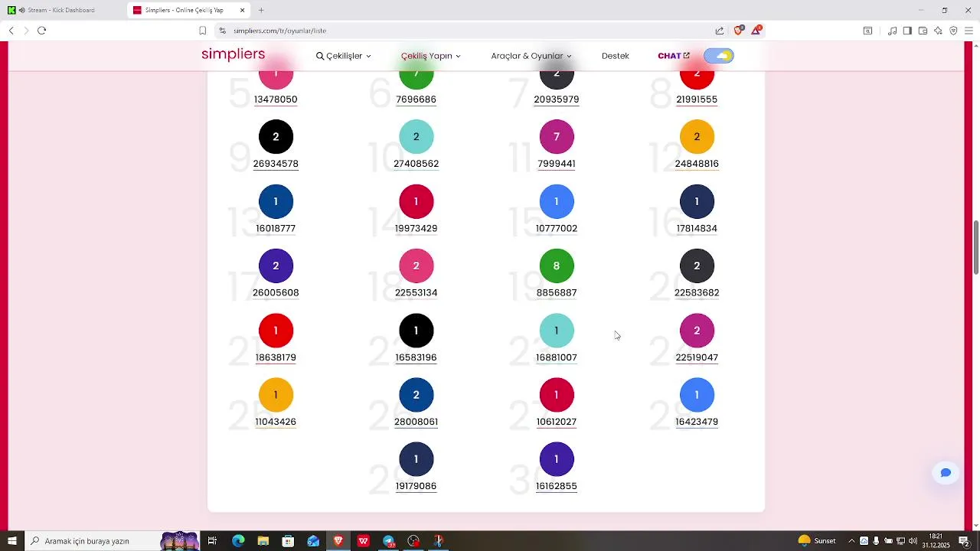Go back using the back arrow
This screenshot has height=551, width=980.
tap(11, 31)
